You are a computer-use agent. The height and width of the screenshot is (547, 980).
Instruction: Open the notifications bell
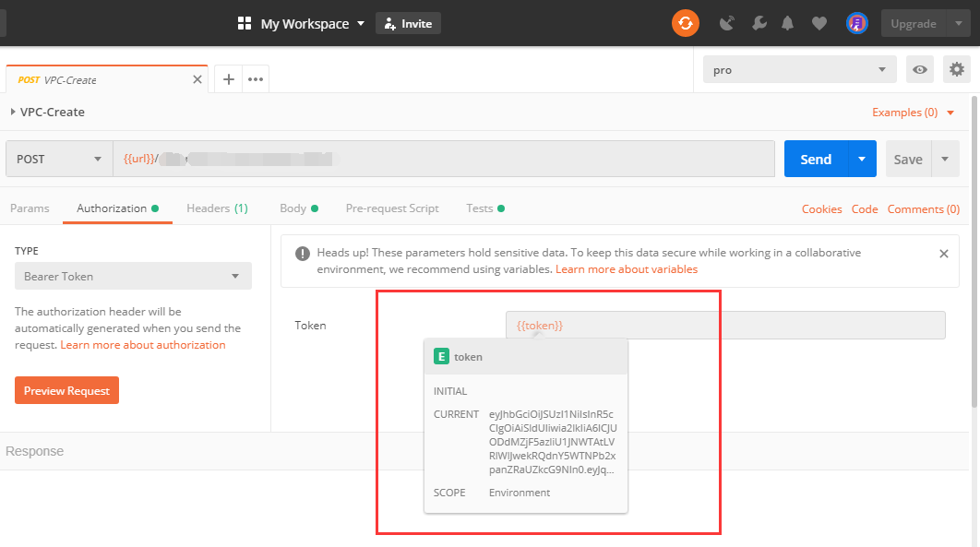[787, 24]
